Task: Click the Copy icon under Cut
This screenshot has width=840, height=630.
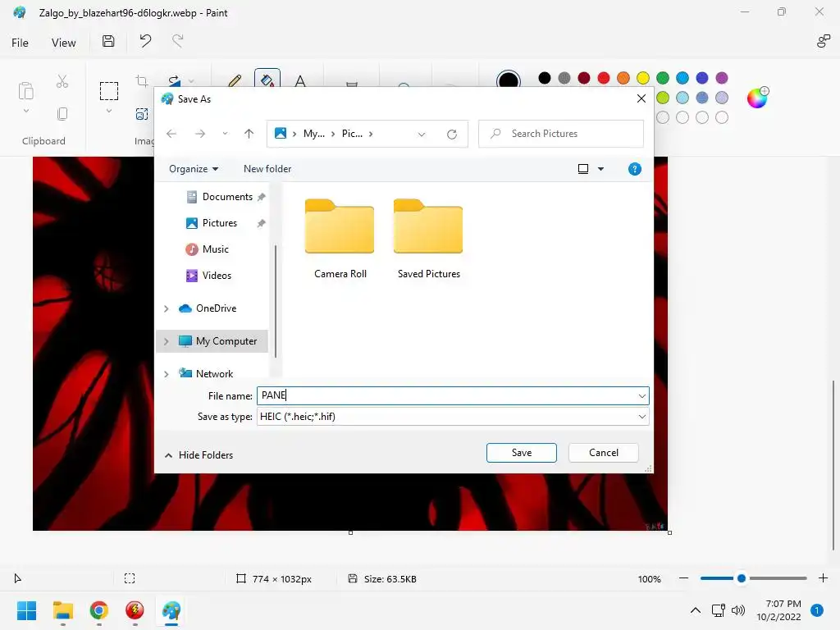Action: click(62, 113)
